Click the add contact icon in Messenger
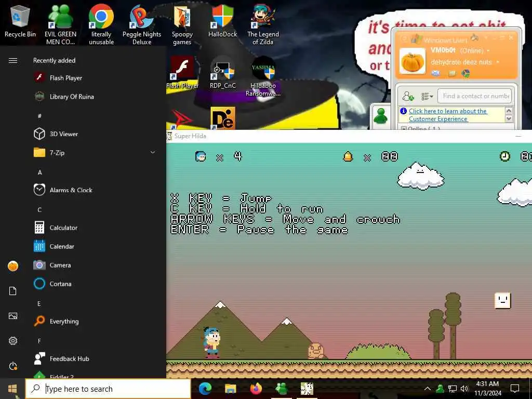532x399 pixels. [408, 97]
